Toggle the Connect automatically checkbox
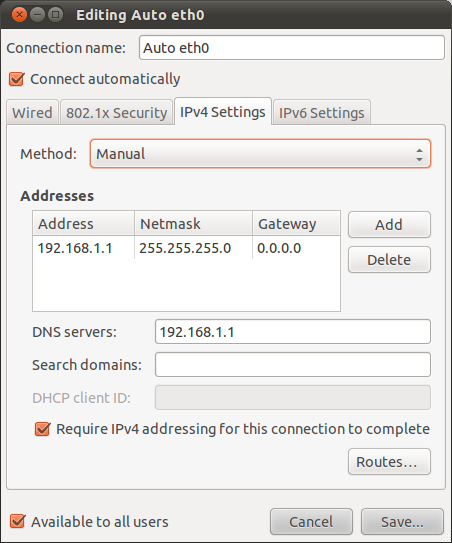Viewport: 452px width, 543px height. [x=17, y=79]
